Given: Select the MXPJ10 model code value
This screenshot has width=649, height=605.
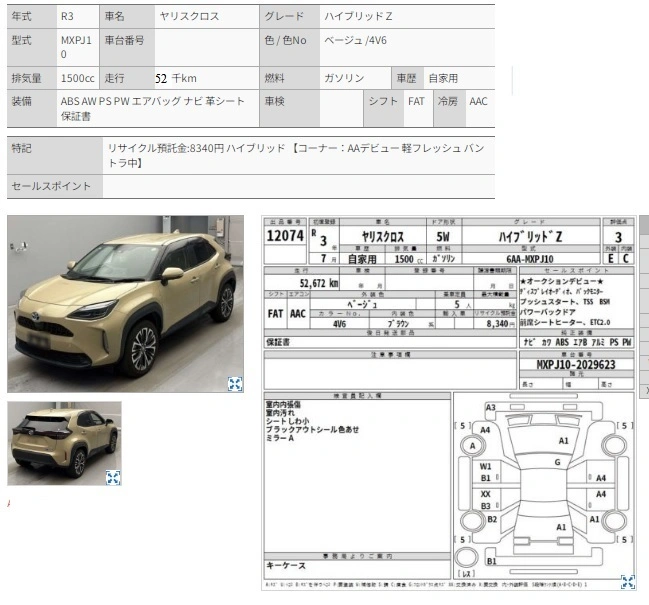Looking at the screenshot, I should click(77, 48).
